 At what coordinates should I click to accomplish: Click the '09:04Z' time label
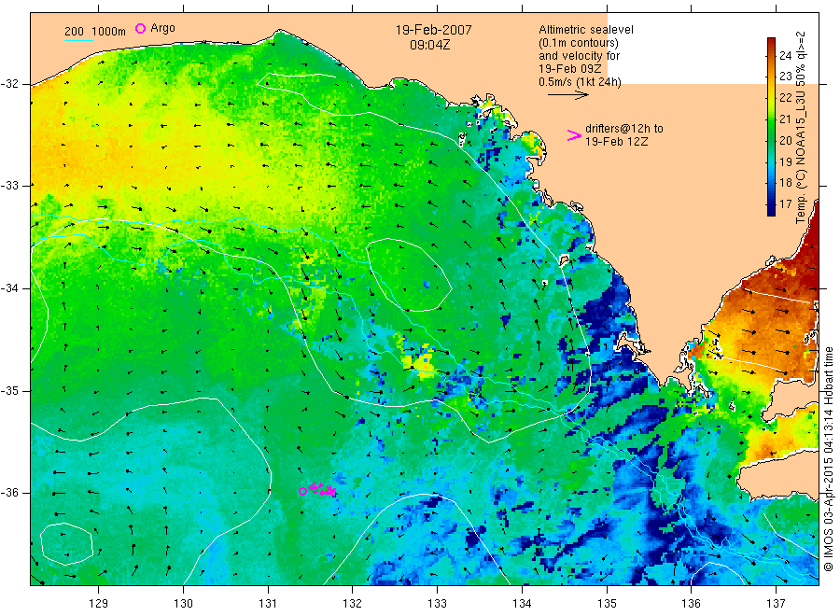429,45
